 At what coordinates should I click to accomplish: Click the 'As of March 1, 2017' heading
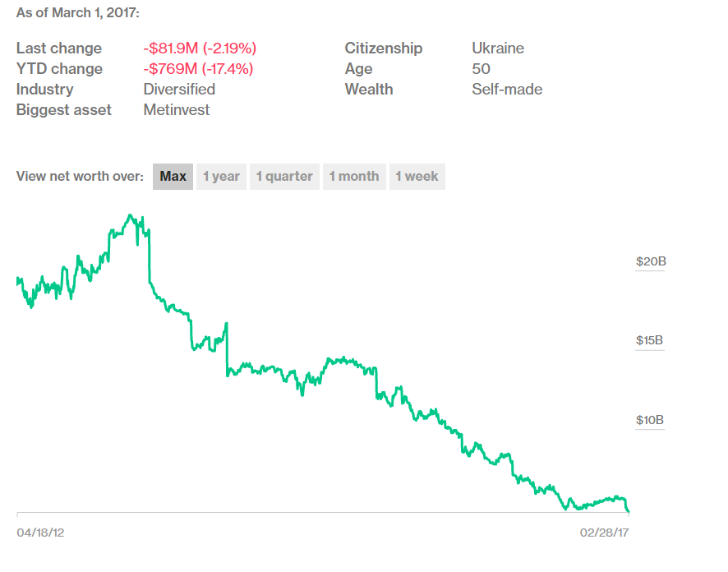tap(78, 14)
